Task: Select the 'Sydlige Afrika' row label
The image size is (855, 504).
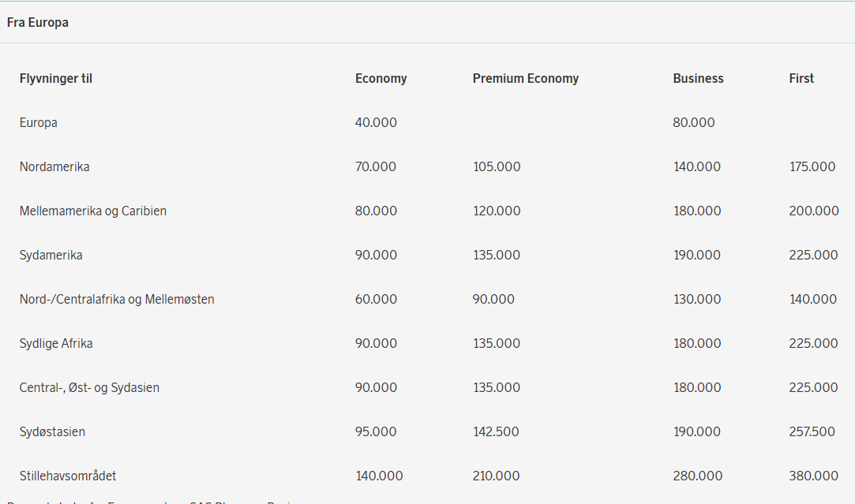Action: [x=56, y=343]
